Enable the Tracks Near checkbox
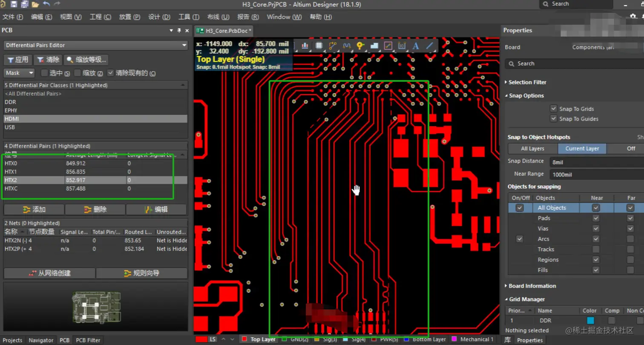 (596, 249)
